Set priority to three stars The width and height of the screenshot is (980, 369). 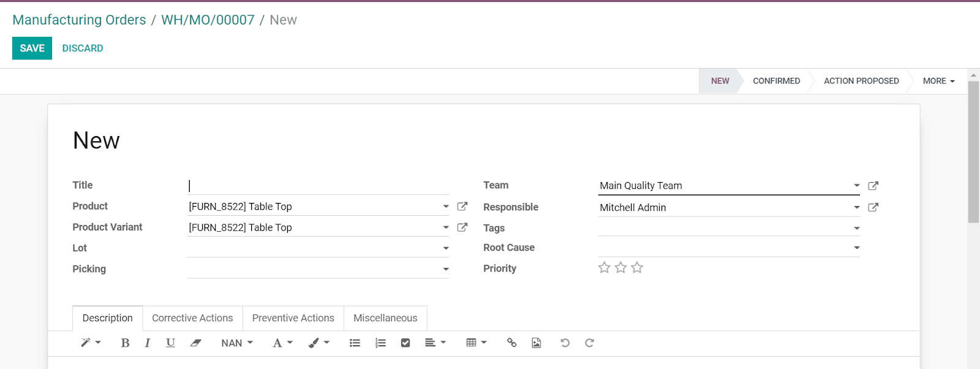point(637,267)
